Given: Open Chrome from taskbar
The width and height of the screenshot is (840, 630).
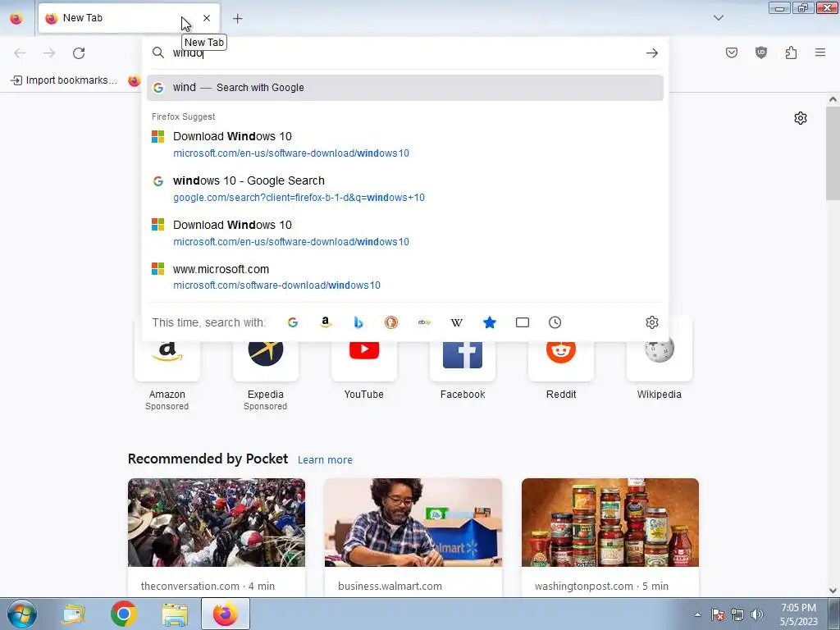Looking at the screenshot, I should 124,614.
